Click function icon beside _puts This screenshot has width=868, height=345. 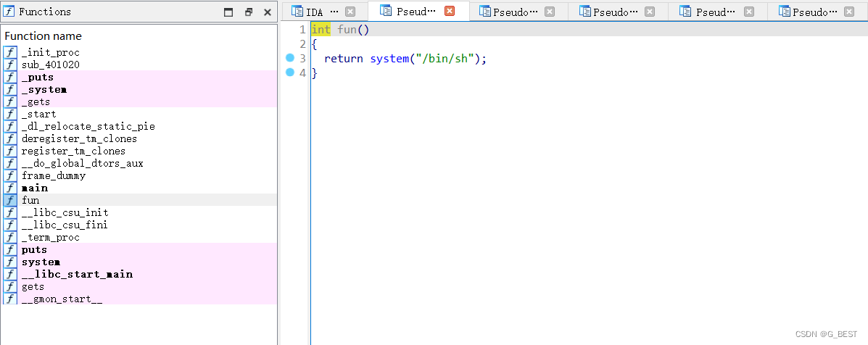click(10, 78)
